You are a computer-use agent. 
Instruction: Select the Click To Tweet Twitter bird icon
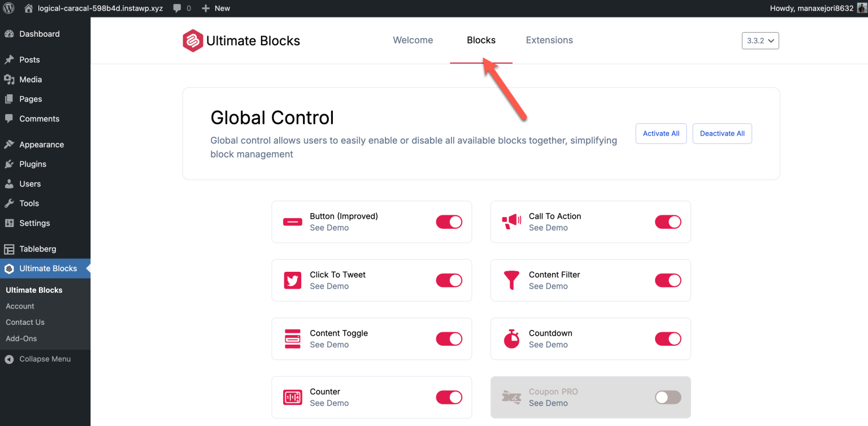click(292, 280)
